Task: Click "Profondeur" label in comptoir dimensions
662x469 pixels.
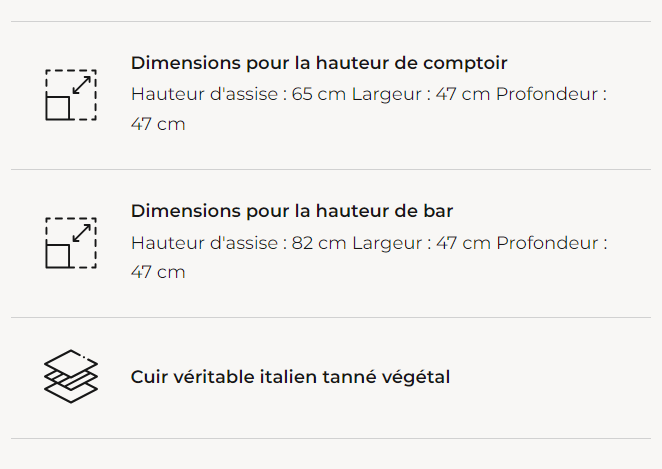Action: click(x=545, y=95)
